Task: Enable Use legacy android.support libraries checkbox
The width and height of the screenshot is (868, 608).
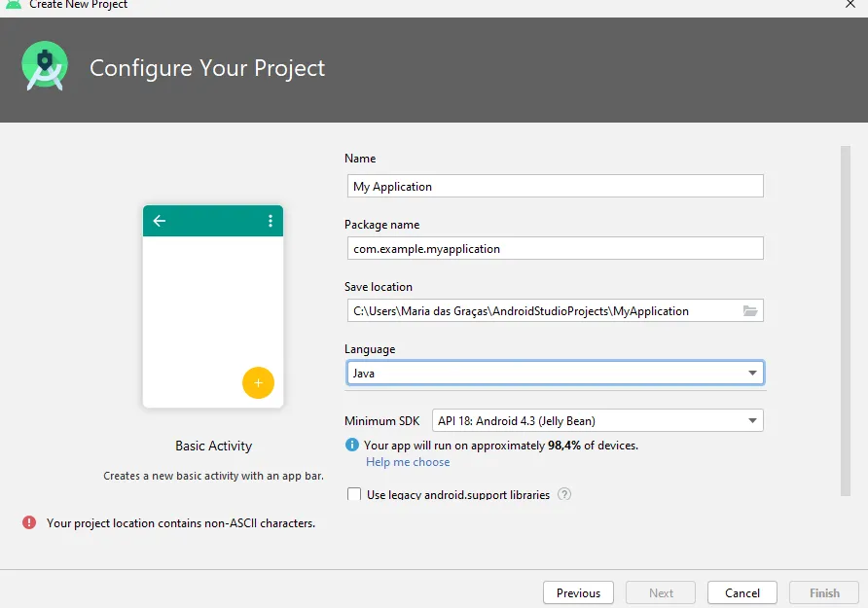Action: 354,494
